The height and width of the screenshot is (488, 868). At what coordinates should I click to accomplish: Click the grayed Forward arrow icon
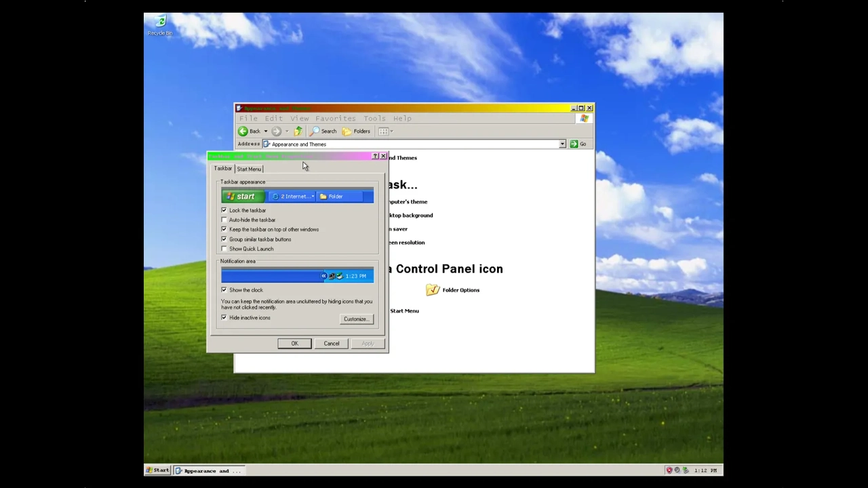click(x=276, y=131)
